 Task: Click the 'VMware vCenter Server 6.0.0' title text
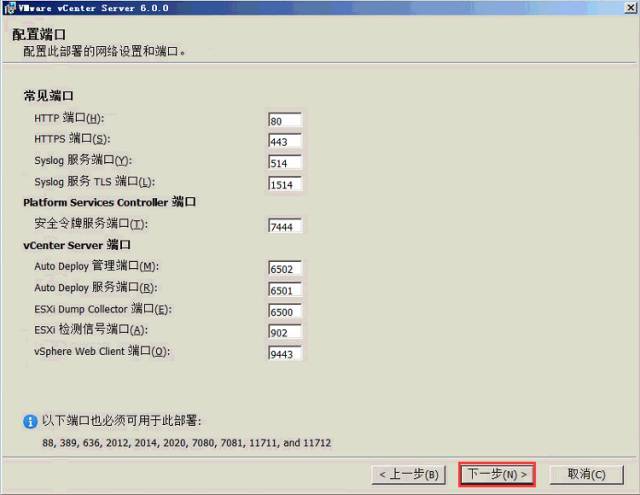tap(93, 8)
